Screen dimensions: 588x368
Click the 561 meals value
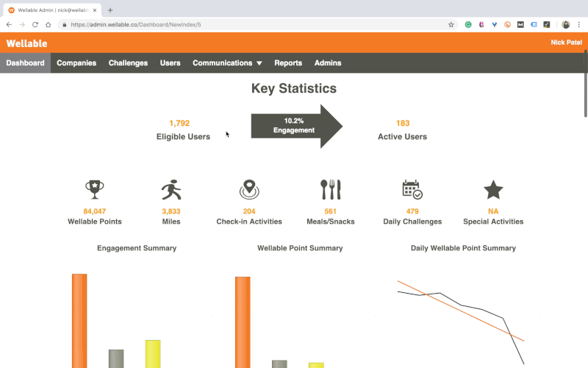pyautogui.click(x=330, y=211)
